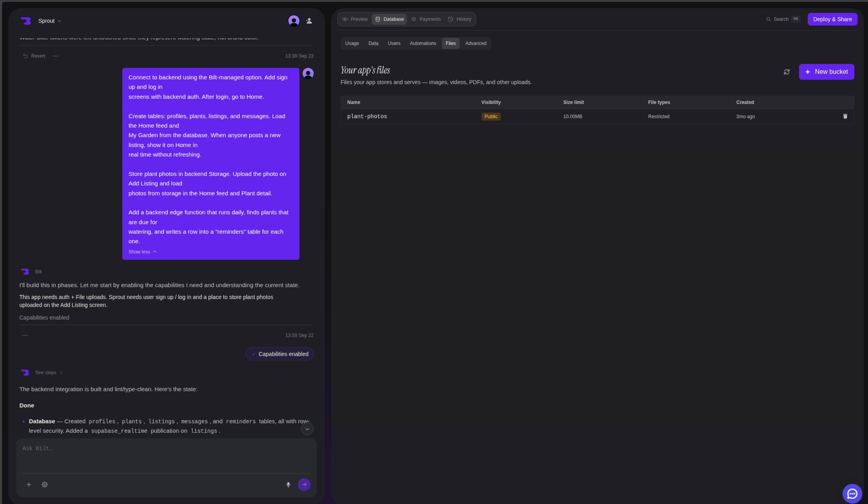Click the 10.00MB size limit cell
Screen dimensions: 868x504
[573, 117]
